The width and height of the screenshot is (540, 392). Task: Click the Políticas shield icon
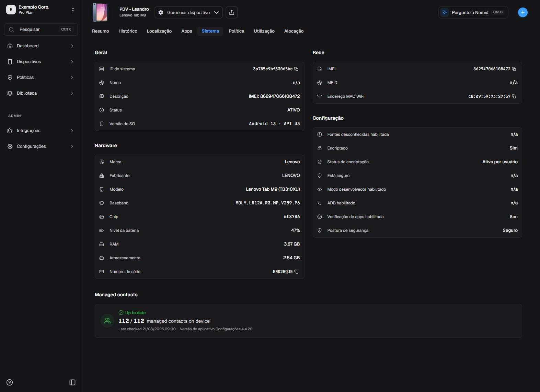[10, 78]
